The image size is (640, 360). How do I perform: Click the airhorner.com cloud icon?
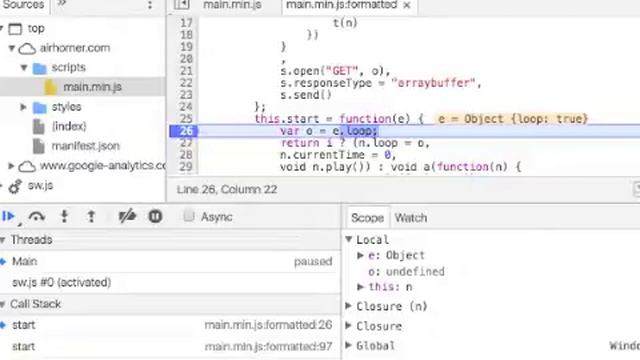click(x=27, y=49)
